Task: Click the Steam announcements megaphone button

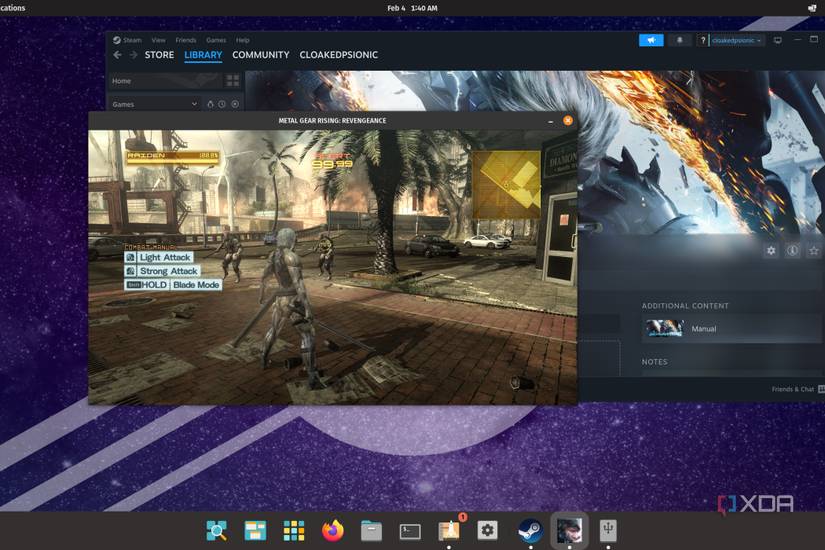Action: coord(651,40)
